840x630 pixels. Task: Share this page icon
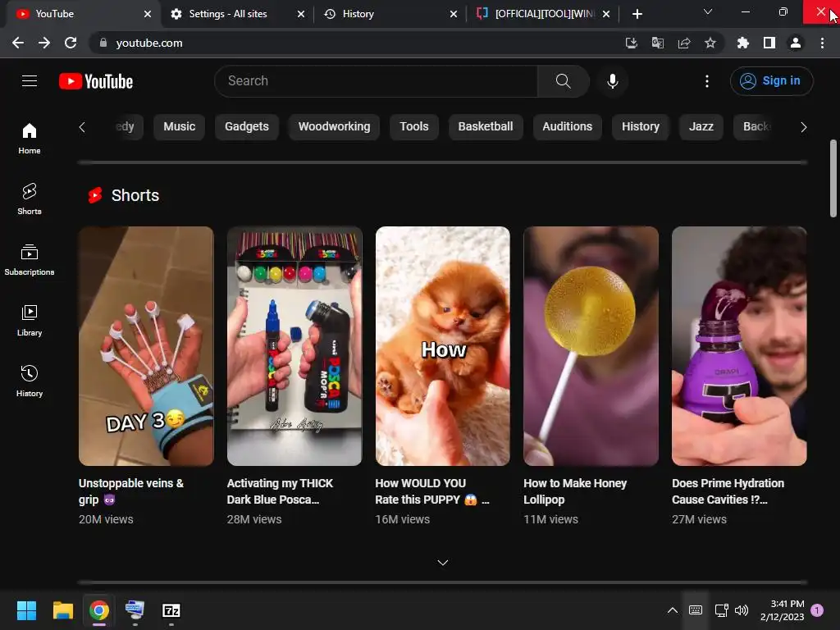[683, 43]
